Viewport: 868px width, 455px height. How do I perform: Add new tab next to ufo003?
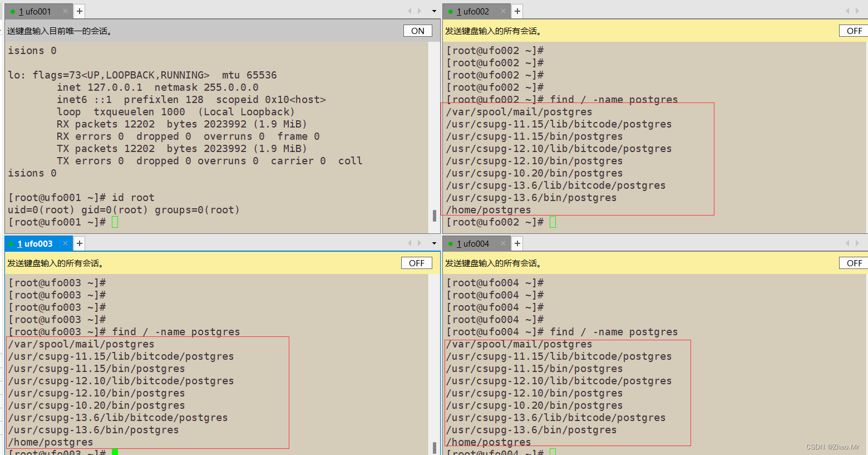point(80,243)
